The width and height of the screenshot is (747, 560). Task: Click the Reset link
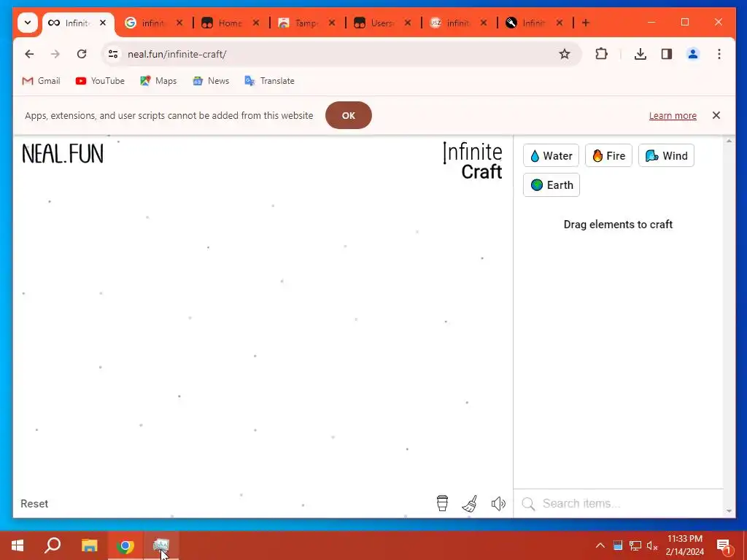(x=34, y=503)
